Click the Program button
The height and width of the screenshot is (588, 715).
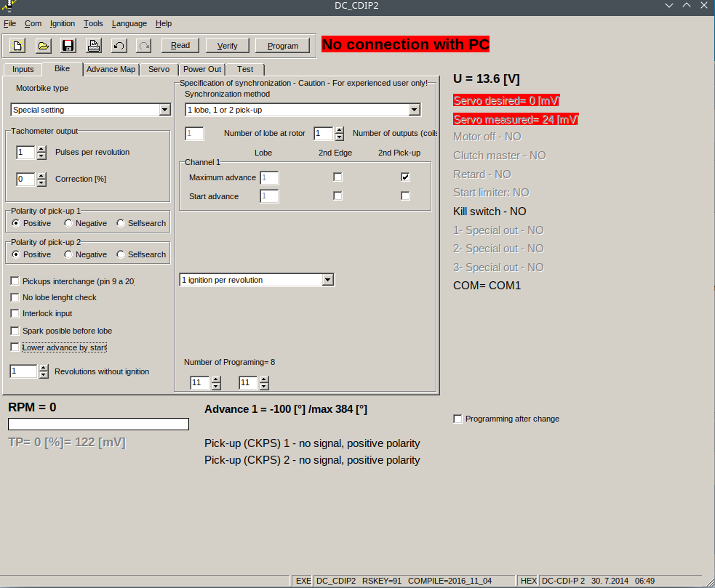point(283,46)
